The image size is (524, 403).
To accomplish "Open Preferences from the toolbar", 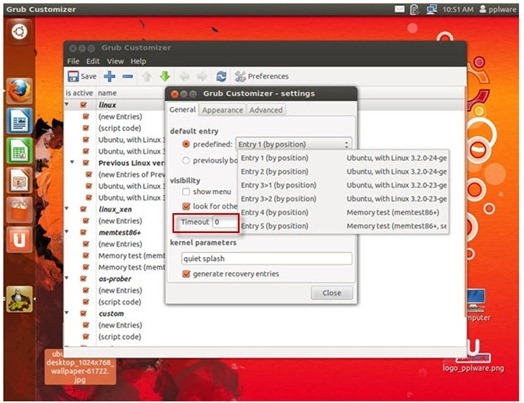I will pos(261,77).
